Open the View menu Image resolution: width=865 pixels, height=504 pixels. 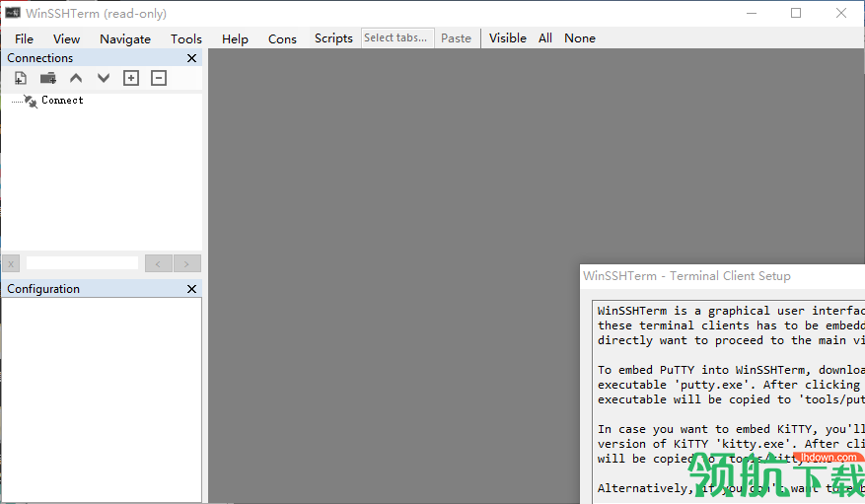click(x=66, y=38)
